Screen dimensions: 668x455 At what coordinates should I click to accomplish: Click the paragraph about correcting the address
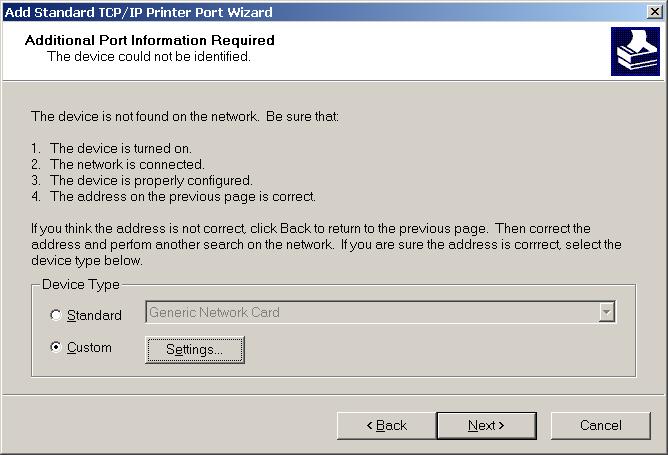coord(326,244)
